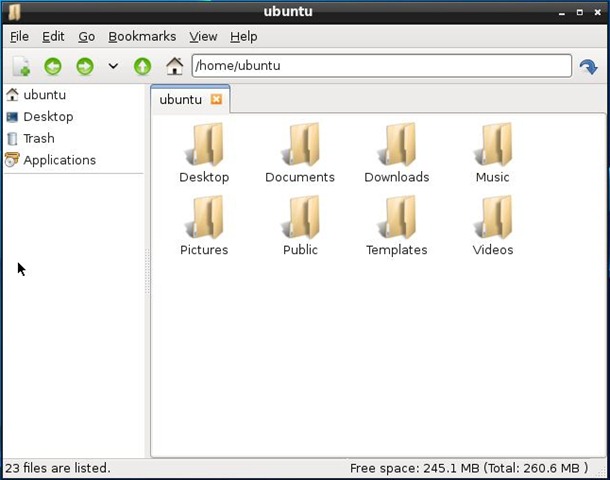Go back with the green left arrow
This screenshot has height=480, width=610.
tap(53, 66)
